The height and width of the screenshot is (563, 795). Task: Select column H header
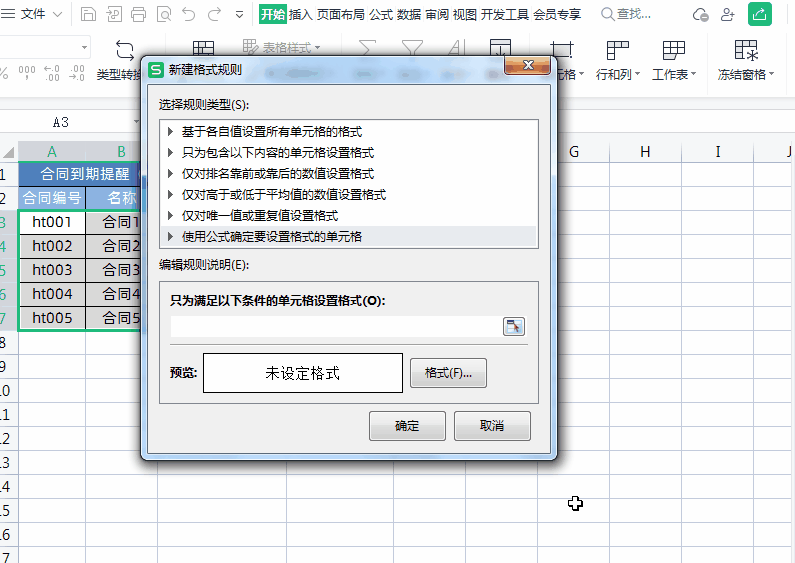click(x=645, y=152)
